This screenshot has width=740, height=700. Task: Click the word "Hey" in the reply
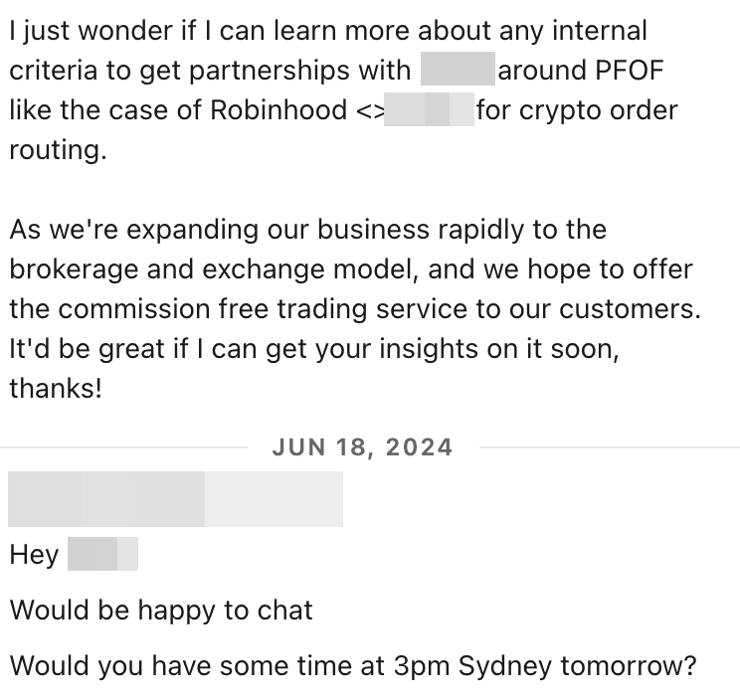point(34,555)
